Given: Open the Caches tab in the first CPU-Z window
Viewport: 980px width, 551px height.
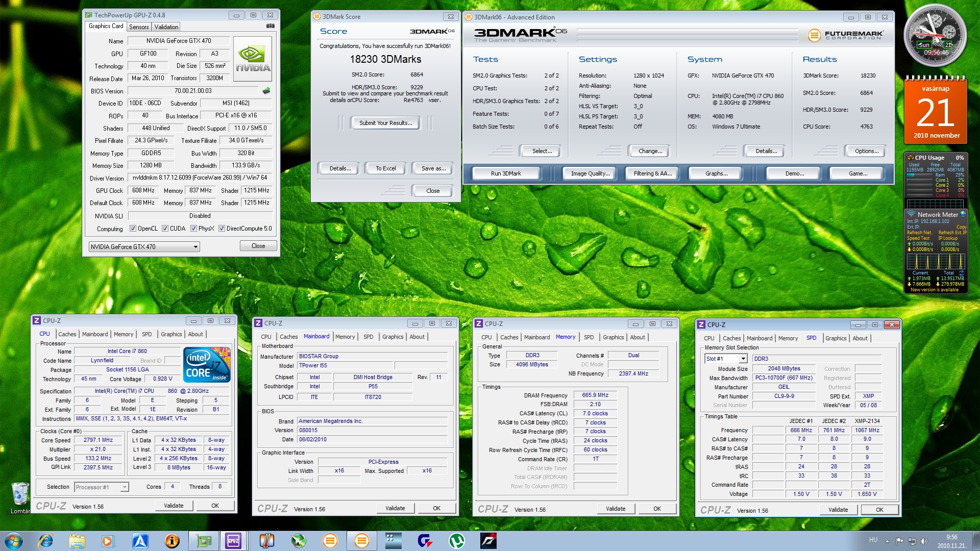Looking at the screenshot, I should [67, 335].
